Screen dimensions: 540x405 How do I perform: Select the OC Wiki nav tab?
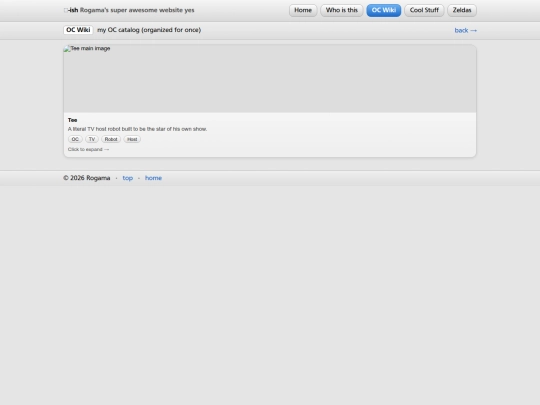[384, 10]
